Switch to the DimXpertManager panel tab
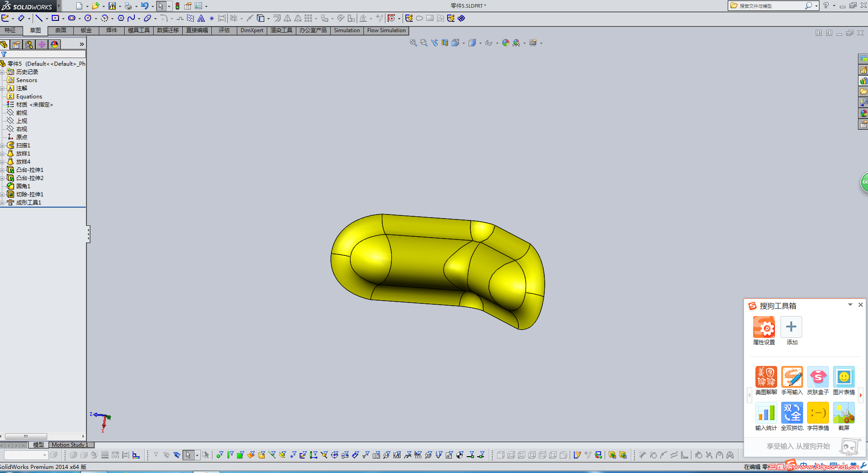This screenshot has width=868, height=473. click(x=42, y=44)
